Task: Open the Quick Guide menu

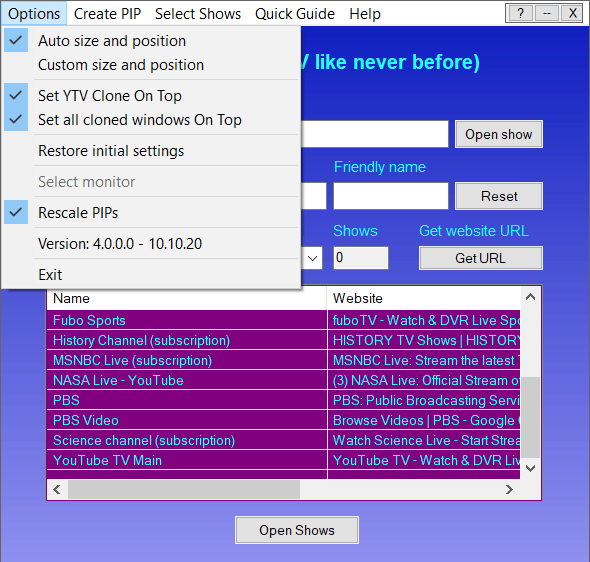Action: coord(295,14)
